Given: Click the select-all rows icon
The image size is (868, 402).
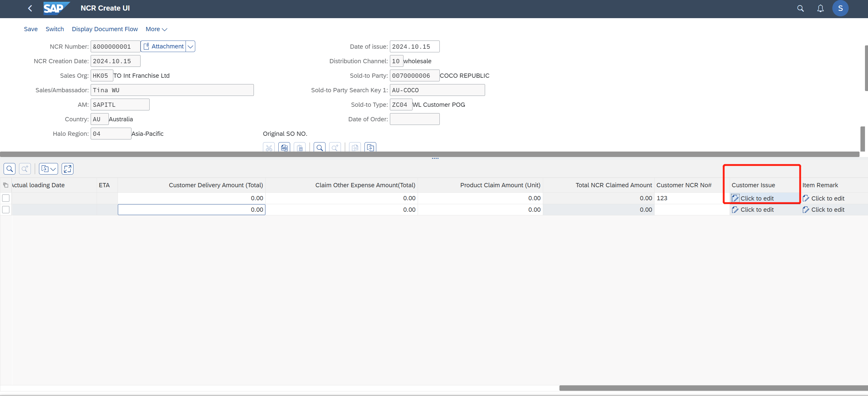Looking at the screenshot, I should [6, 185].
